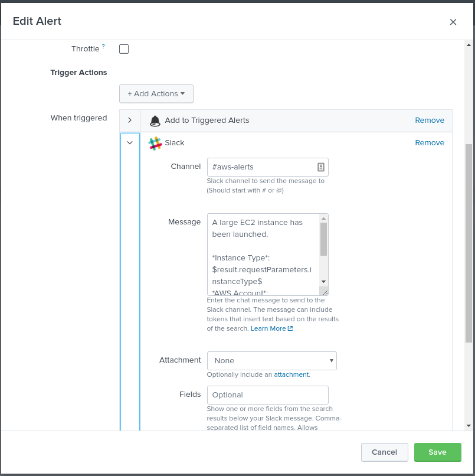This screenshot has width=475, height=476.
Task: Remove the Slack trigger action
Action: pos(430,142)
